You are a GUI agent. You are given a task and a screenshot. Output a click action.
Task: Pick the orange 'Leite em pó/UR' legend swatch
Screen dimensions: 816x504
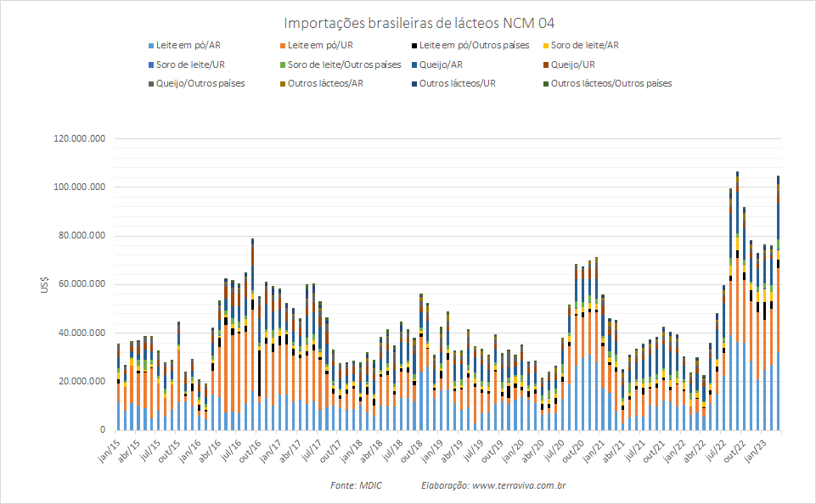(x=283, y=46)
